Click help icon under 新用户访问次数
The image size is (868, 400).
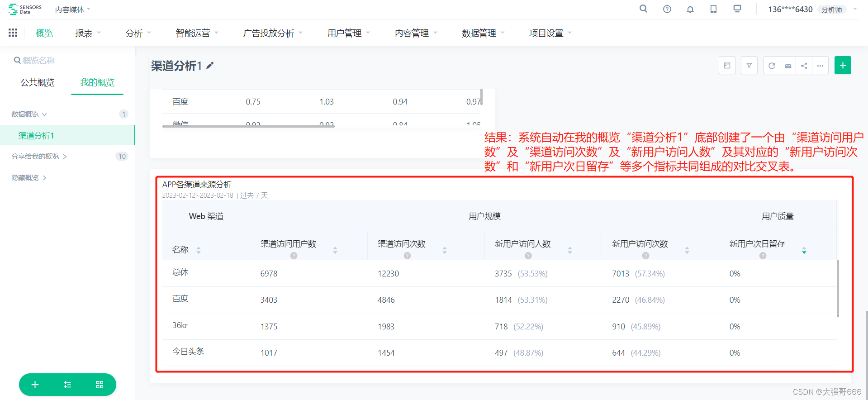645,256
